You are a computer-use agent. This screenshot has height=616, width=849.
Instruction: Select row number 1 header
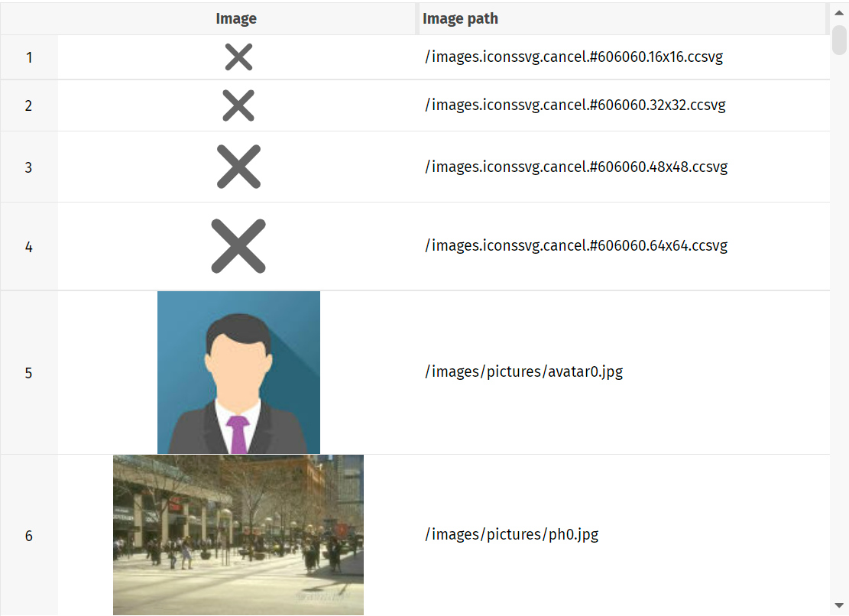pos(29,57)
